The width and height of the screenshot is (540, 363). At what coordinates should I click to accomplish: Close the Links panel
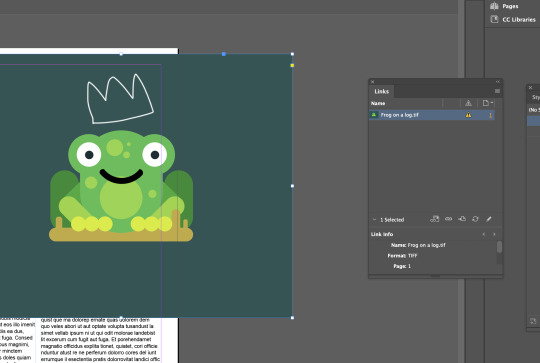tap(372, 82)
